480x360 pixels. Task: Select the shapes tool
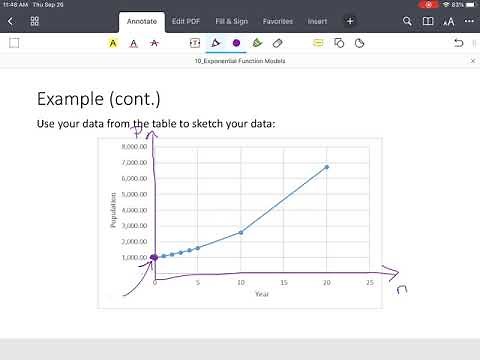[x=339, y=43]
